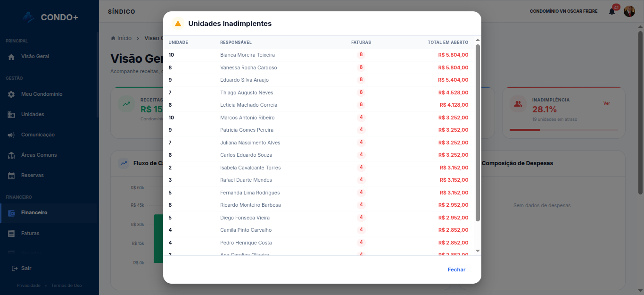
Task: Select the Bianca Moreira Teixeira row
Action: pos(319,55)
